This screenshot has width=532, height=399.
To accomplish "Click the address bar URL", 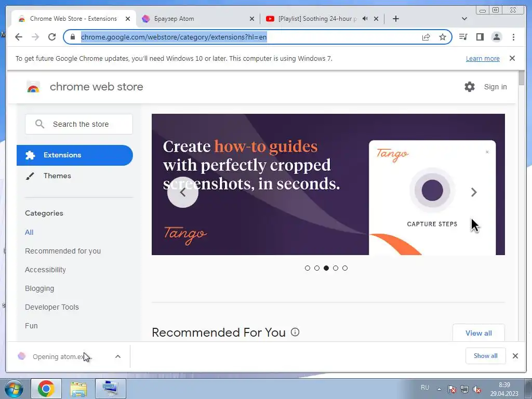I will tap(174, 37).
